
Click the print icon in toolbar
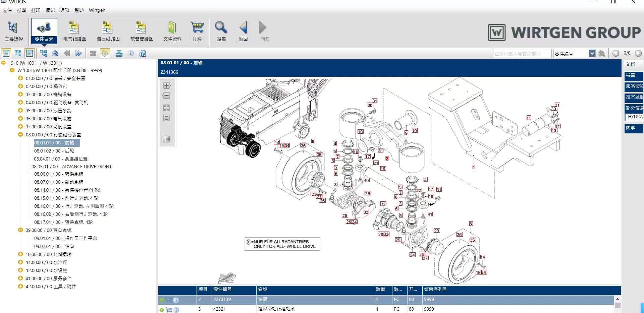coord(119,54)
